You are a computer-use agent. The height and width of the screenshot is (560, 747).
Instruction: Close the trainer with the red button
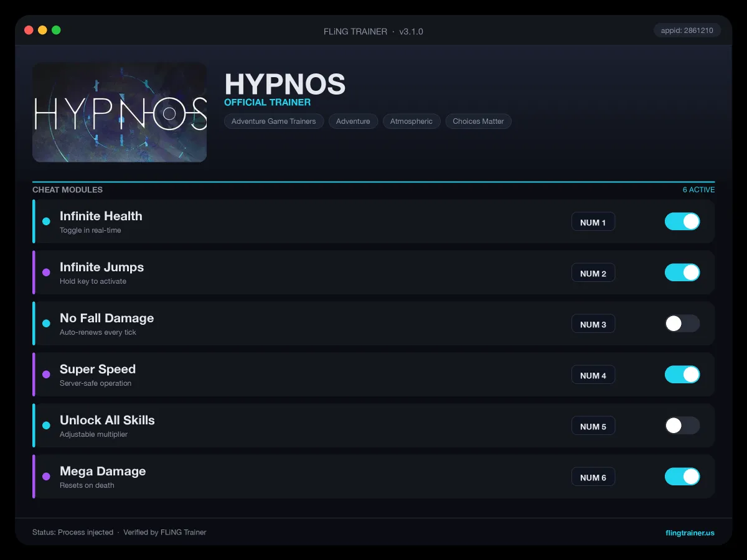29,30
